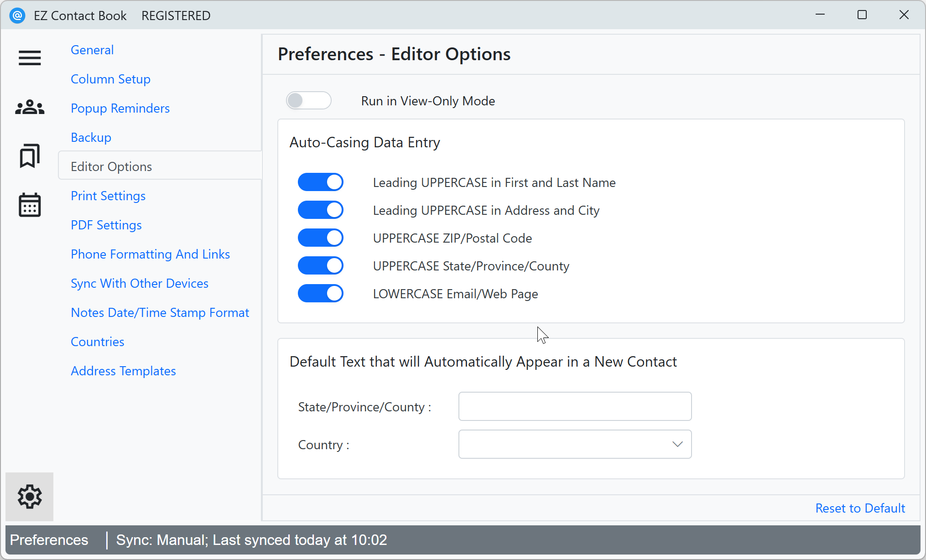Open the calendar icon in sidebar
Image resolution: width=926 pixels, height=560 pixels.
click(x=29, y=206)
